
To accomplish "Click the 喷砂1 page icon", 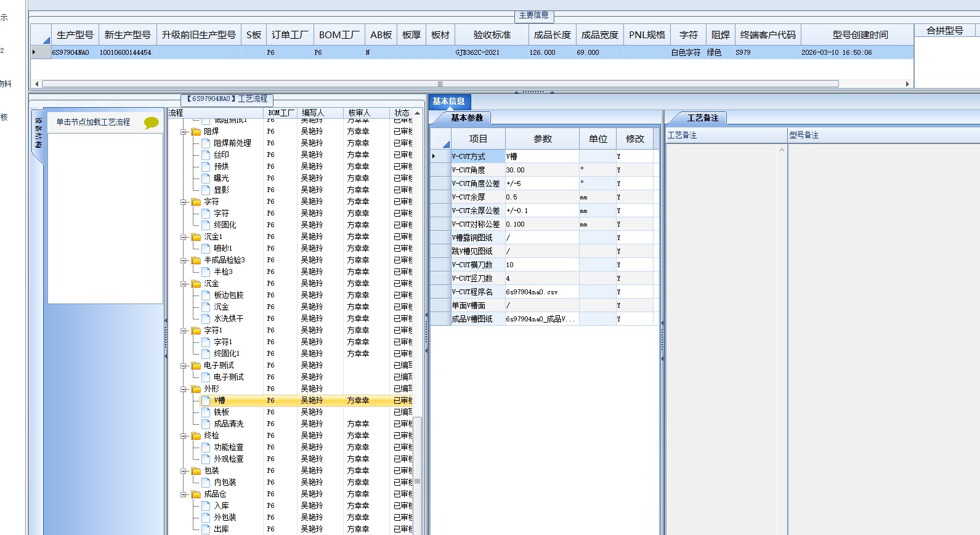I will click(x=206, y=249).
